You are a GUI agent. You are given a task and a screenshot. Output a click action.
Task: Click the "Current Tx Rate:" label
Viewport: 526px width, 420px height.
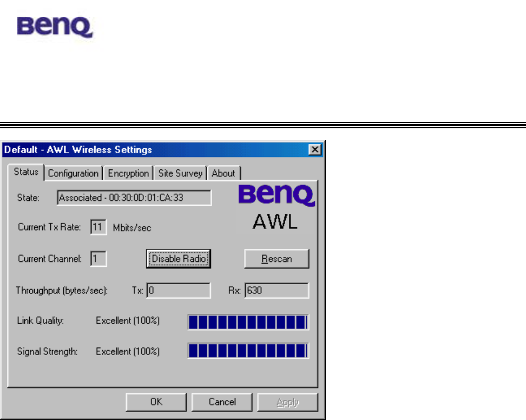tap(49, 227)
